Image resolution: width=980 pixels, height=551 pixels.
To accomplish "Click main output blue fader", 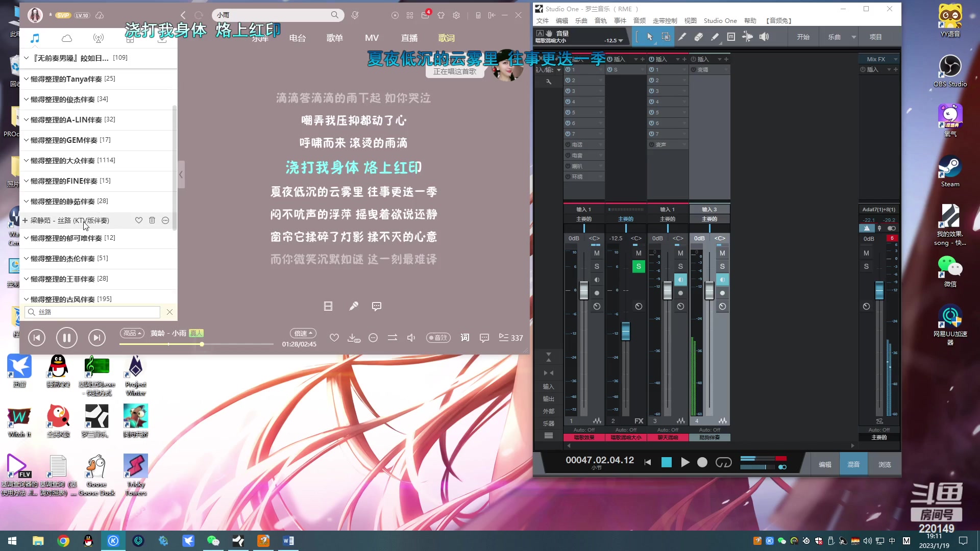I will coord(879,290).
